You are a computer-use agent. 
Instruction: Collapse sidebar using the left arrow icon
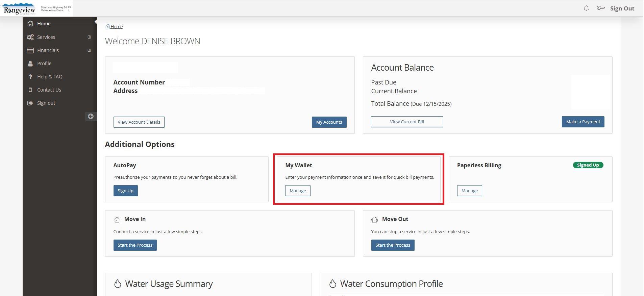(x=91, y=116)
